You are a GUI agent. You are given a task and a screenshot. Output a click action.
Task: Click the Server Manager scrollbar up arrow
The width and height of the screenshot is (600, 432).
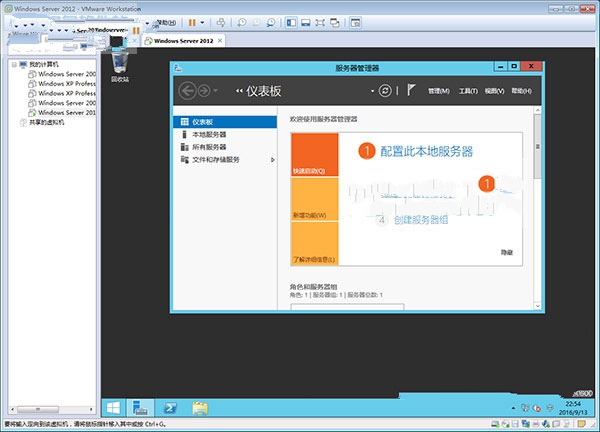[x=537, y=111]
